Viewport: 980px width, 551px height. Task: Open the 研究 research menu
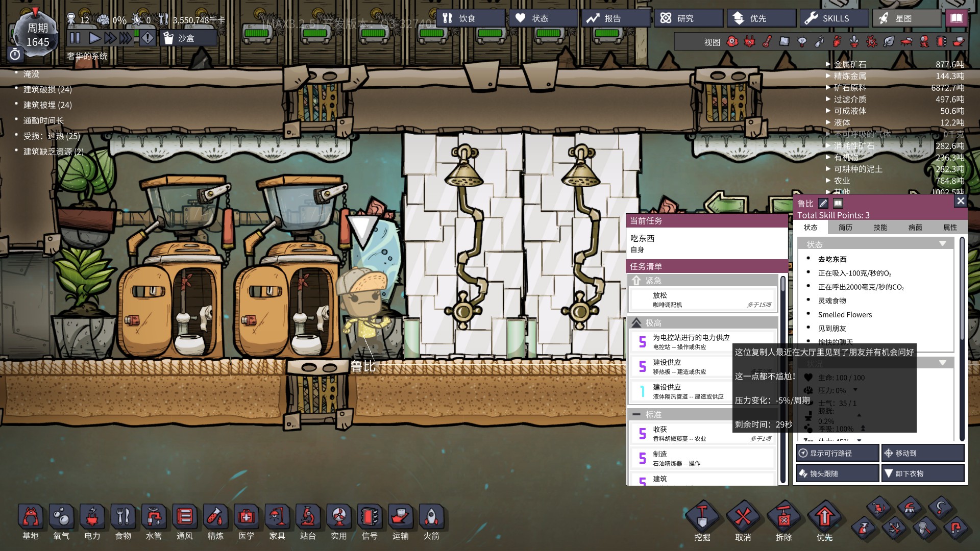pyautogui.click(x=689, y=18)
